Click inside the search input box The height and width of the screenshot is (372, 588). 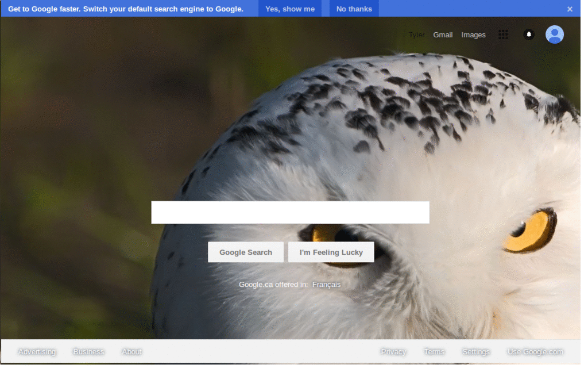tap(290, 212)
